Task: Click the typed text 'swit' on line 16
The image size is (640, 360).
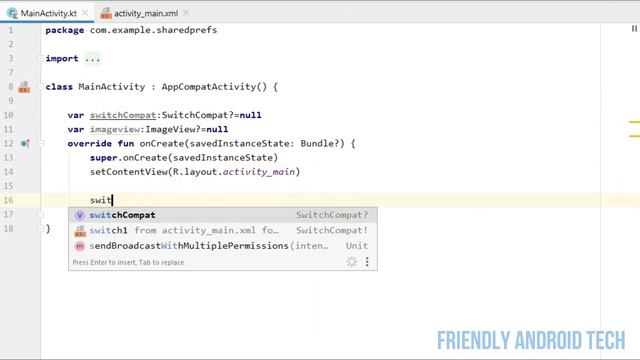Action: (100, 200)
